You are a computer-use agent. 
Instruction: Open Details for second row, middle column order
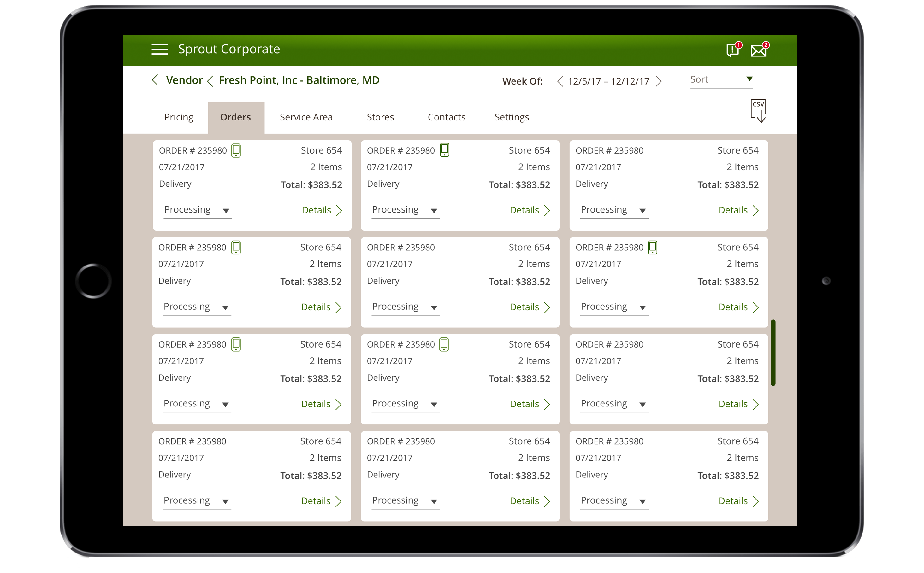point(530,307)
